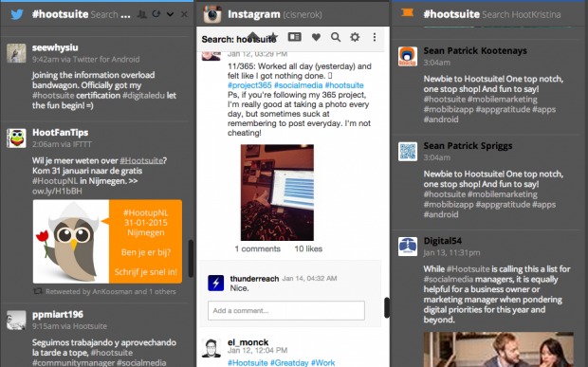Open Instagram home feed icon
Viewport: 588px width, 367px height.
[x=253, y=37]
